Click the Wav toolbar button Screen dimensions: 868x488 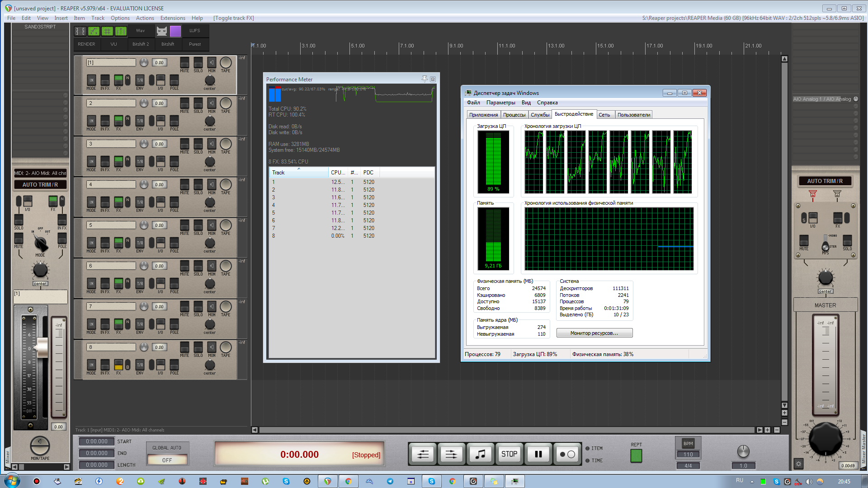(x=141, y=31)
